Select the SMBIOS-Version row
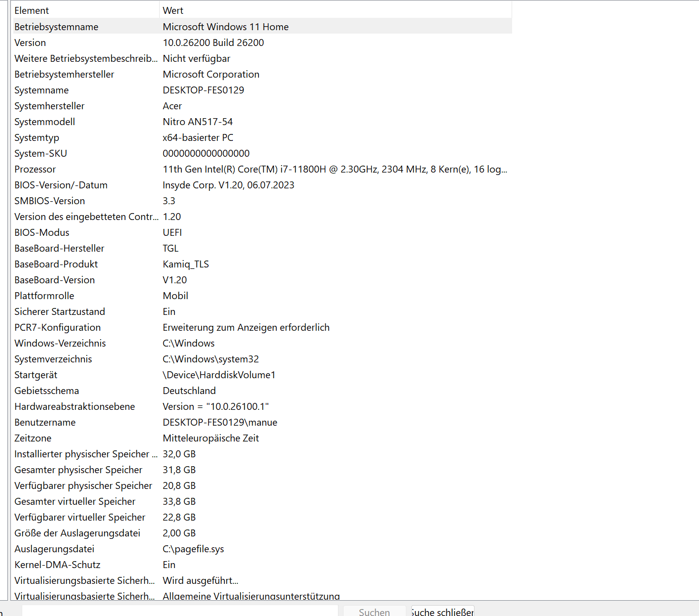This screenshot has height=616, width=699. point(262,201)
